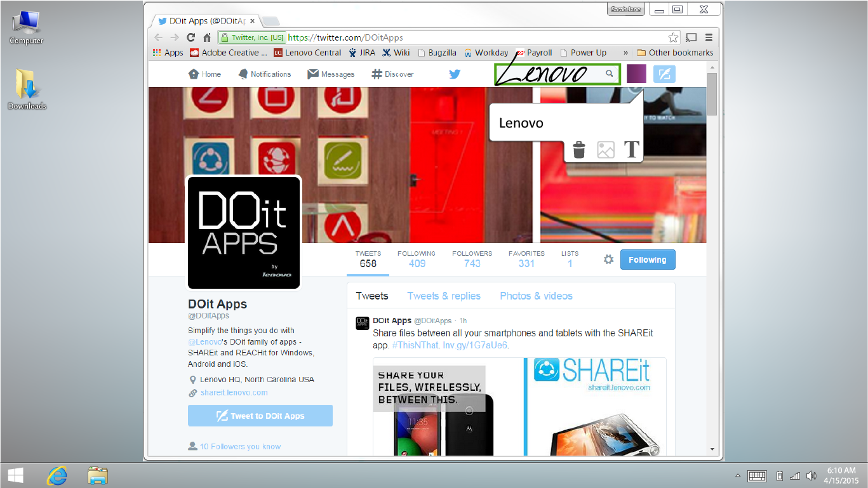Screen dimensions: 868x488
Task: Click Tweet to DOit Apps button
Action: point(260,416)
